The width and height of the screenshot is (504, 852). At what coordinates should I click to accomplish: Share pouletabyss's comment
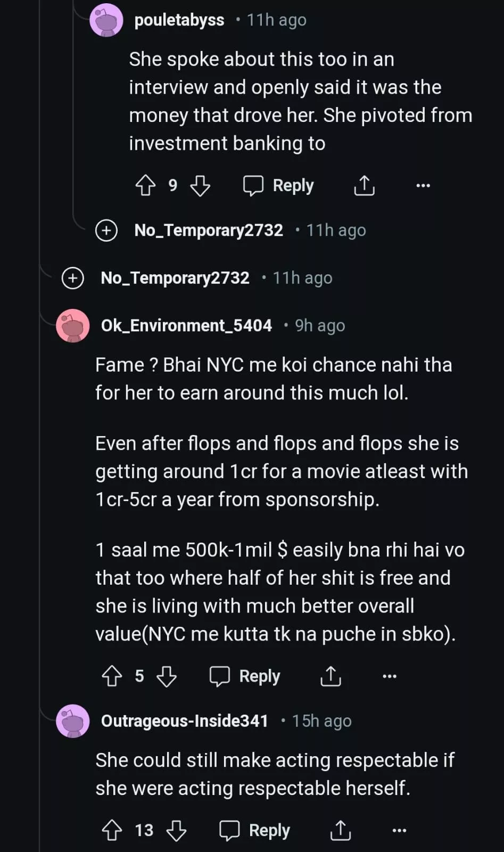coord(364,185)
